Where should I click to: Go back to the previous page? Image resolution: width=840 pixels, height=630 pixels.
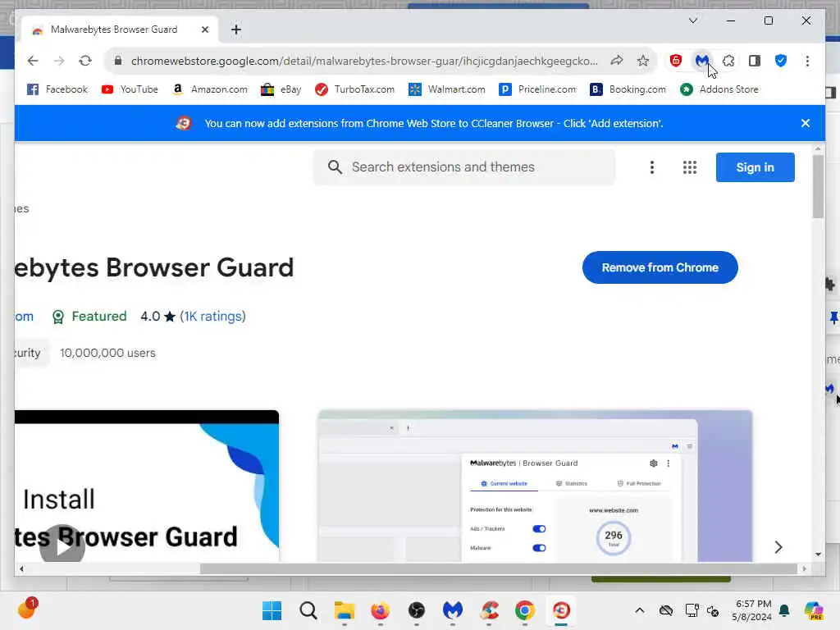pos(33,61)
